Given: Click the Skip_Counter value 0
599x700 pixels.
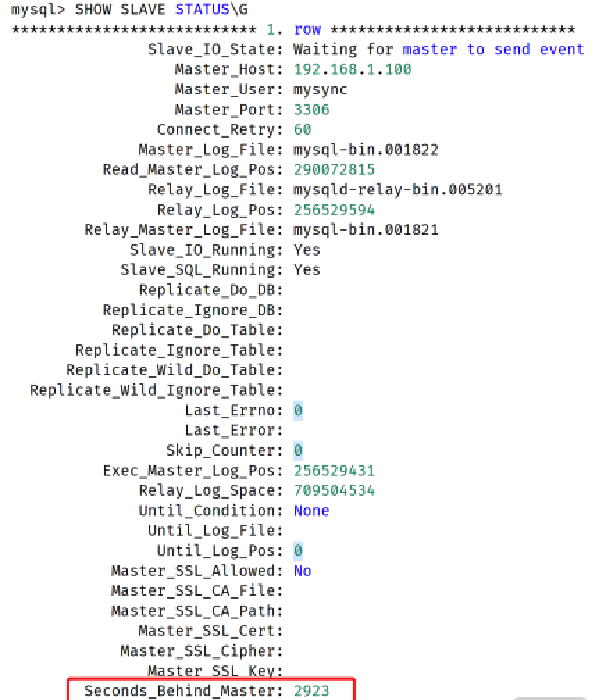Looking at the screenshot, I should (298, 450).
